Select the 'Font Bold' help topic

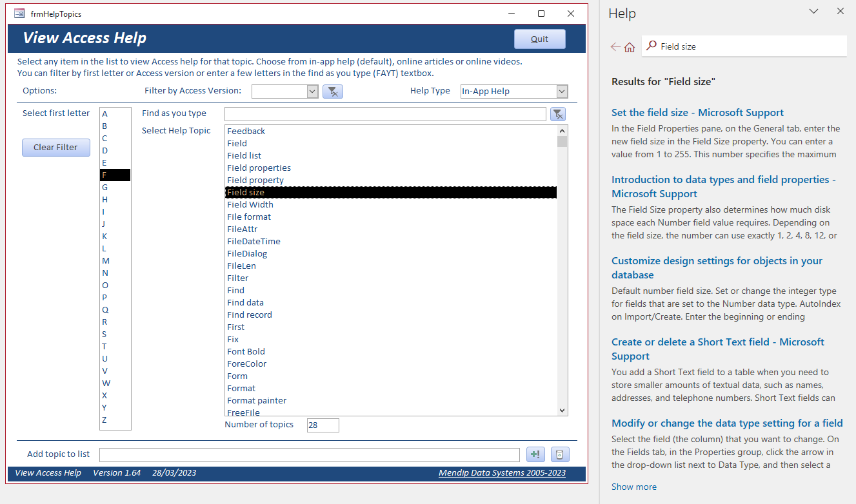click(391, 352)
